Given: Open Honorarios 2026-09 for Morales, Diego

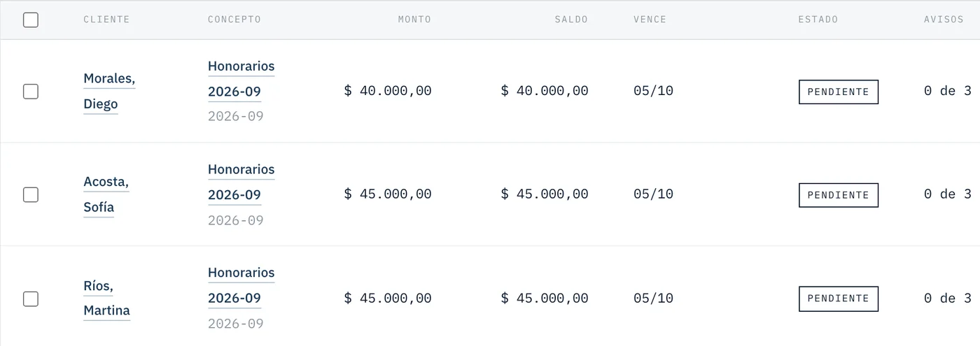Looking at the screenshot, I should point(241,79).
